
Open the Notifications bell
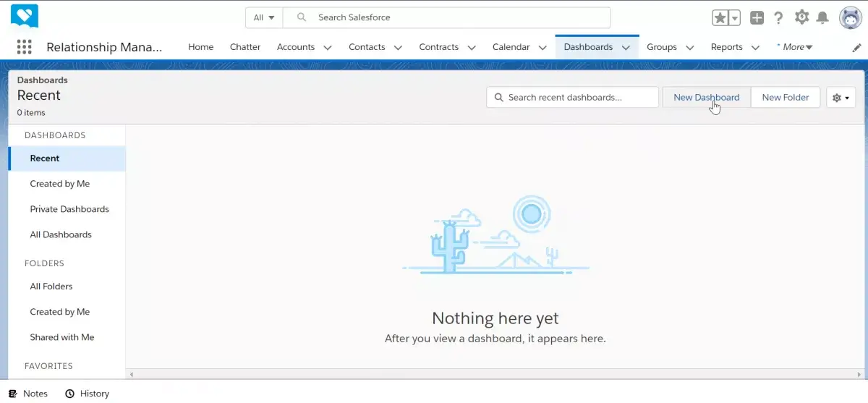822,18
